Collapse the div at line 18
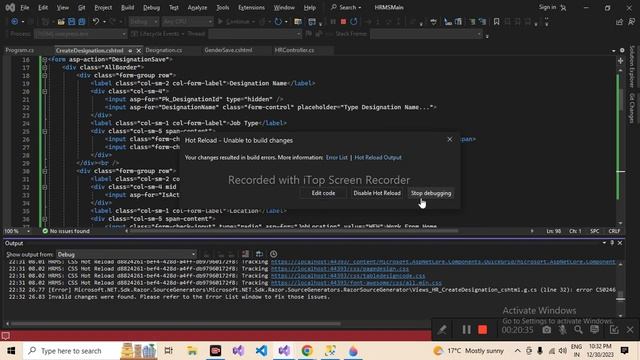 click(x=44, y=76)
